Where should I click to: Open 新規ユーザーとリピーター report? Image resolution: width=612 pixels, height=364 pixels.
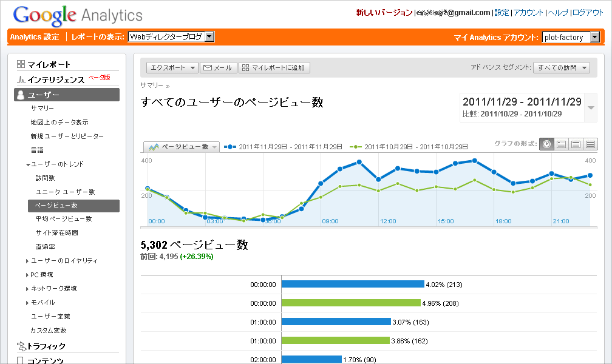(x=67, y=136)
